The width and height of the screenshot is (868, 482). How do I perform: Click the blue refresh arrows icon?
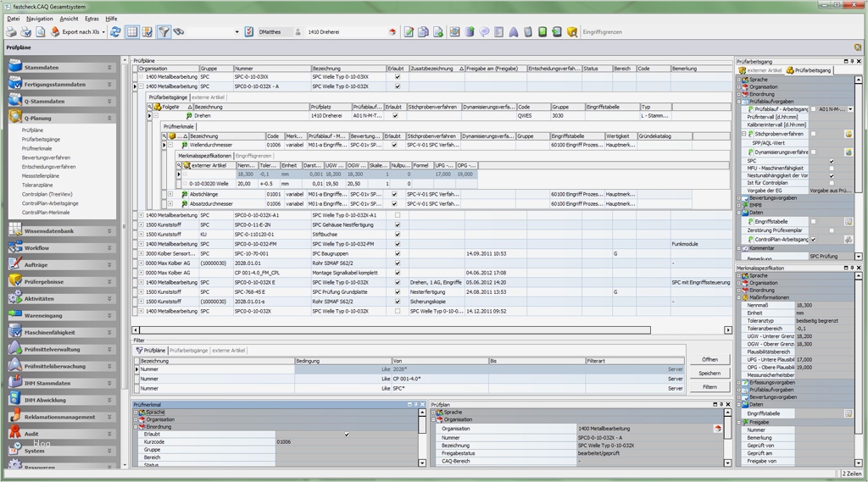pyautogui.click(x=115, y=32)
